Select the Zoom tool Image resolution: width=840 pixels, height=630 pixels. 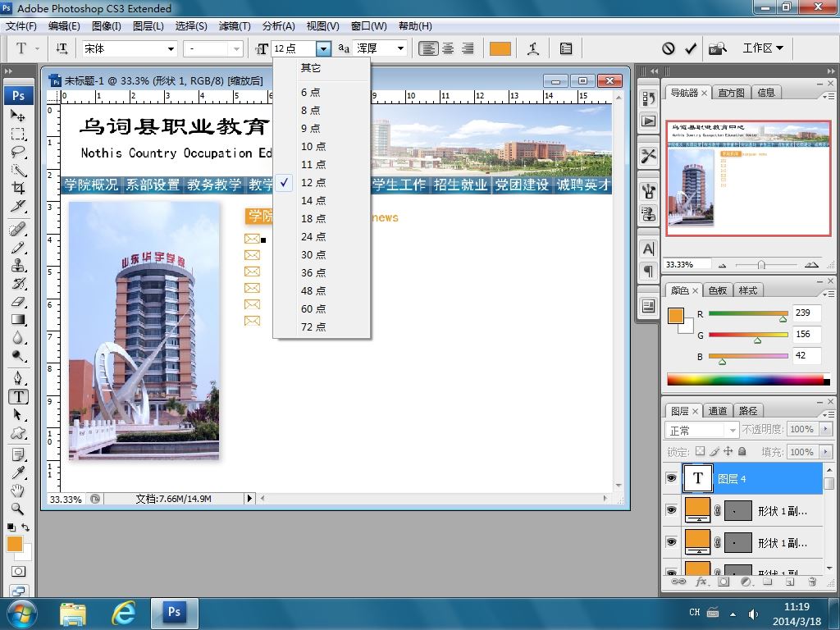[18, 509]
